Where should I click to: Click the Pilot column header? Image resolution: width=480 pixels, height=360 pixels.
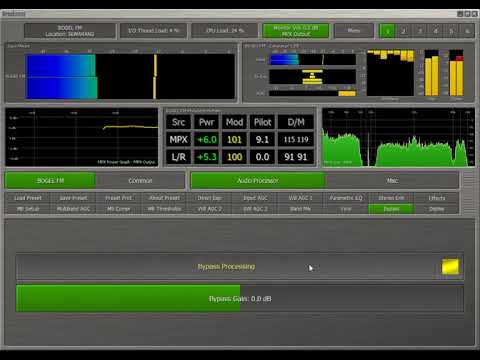[x=262, y=122]
